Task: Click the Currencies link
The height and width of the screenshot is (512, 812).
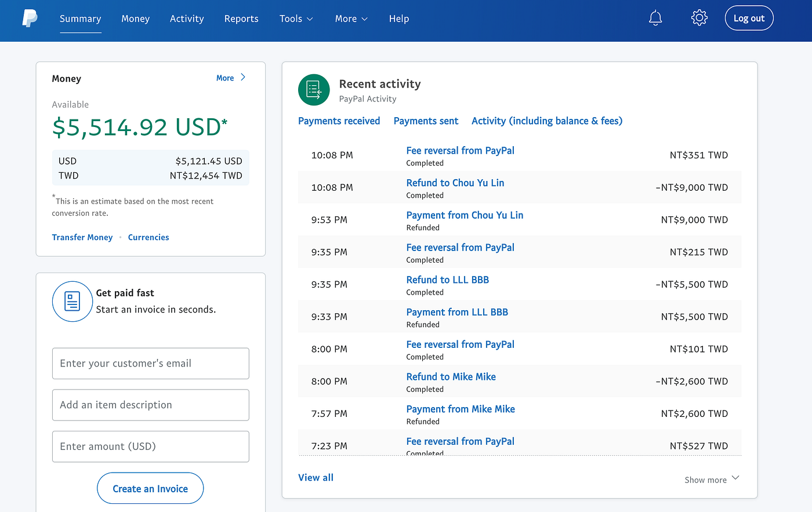Action: 148,237
